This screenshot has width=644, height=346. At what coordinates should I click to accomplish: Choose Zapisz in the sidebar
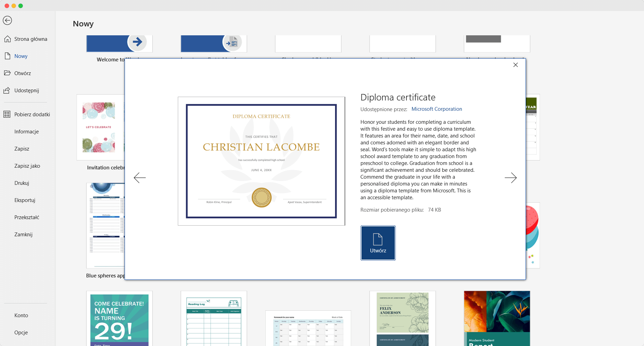[22, 149]
